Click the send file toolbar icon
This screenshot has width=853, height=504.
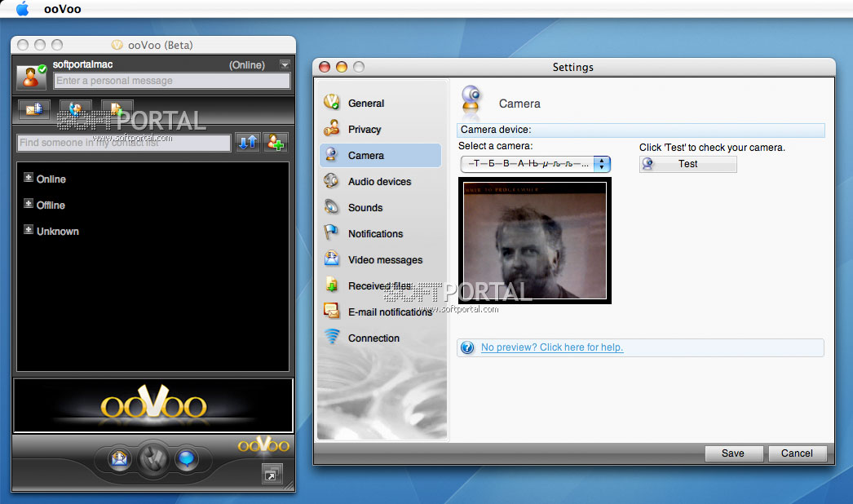point(117,110)
